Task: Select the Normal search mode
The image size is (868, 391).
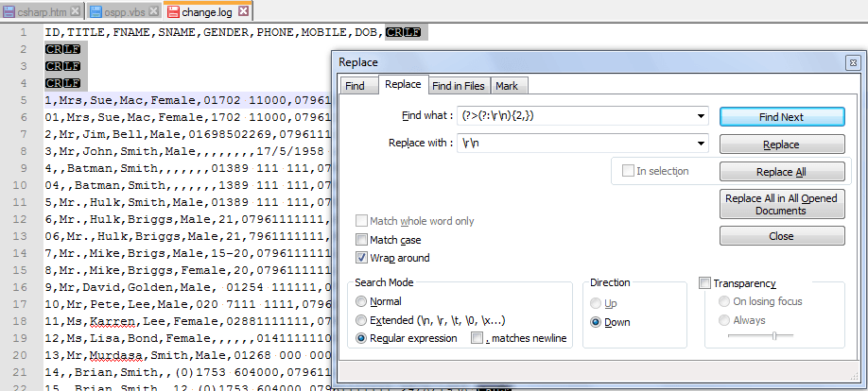Action: coord(362,301)
